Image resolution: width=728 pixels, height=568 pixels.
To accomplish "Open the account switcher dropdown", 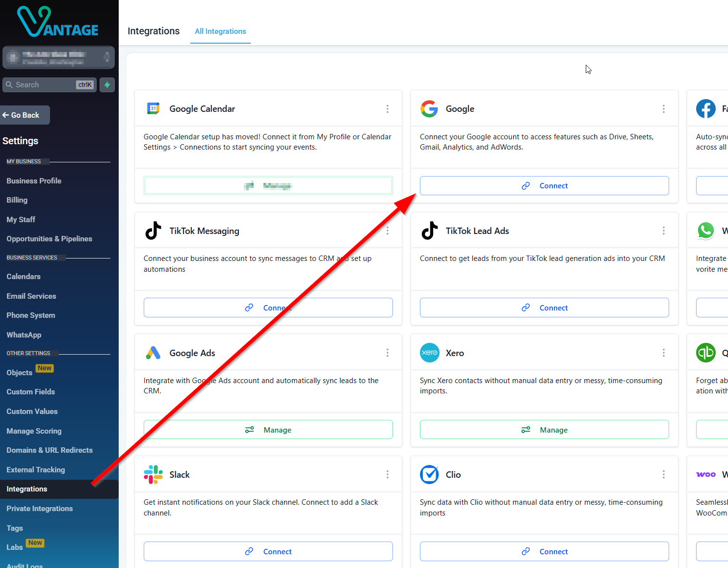I will point(58,57).
